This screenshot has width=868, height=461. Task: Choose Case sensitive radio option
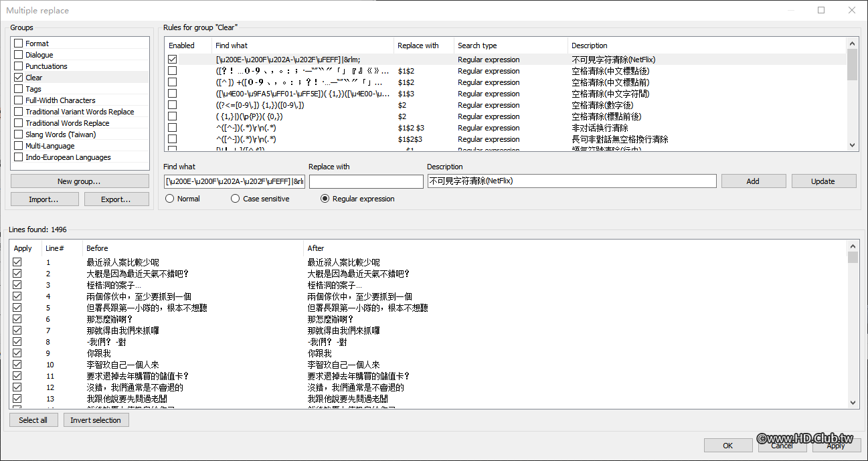pos(235,199)
